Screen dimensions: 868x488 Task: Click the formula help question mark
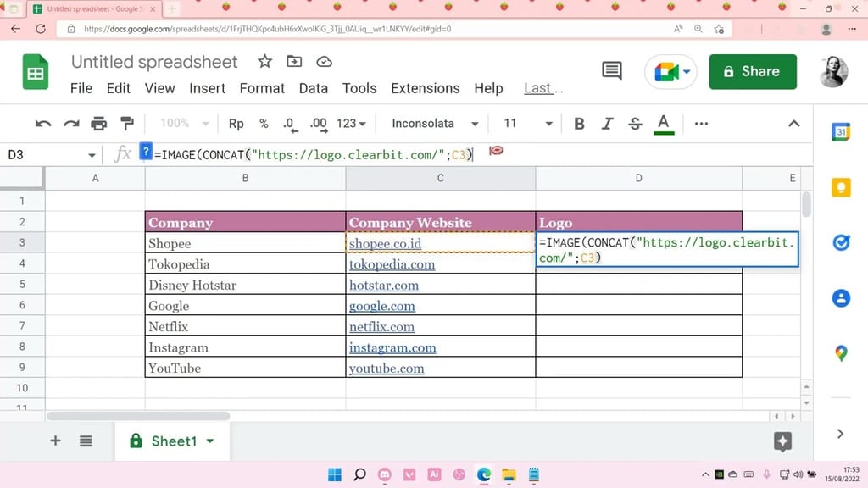[146, 152]
